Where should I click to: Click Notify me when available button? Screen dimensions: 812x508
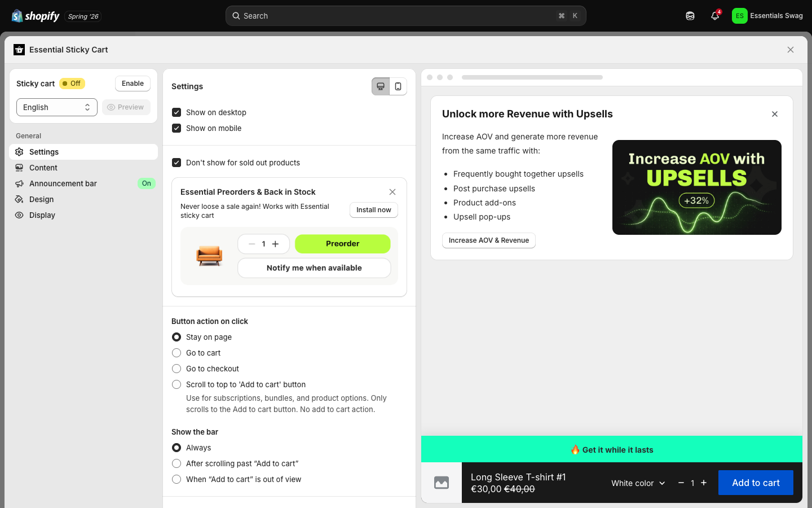coord(314,268)
